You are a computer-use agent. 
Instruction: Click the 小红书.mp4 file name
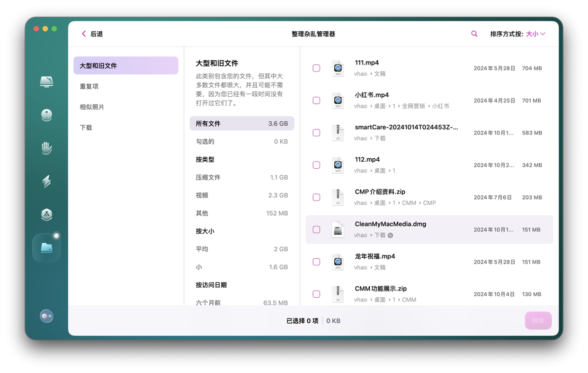(x=372, y=95)
